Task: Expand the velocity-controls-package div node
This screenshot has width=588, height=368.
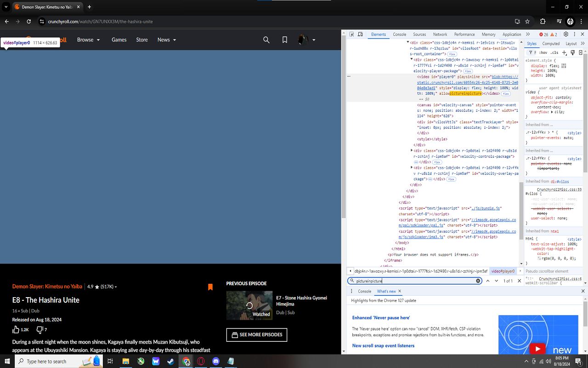Action: pos(412,150)
